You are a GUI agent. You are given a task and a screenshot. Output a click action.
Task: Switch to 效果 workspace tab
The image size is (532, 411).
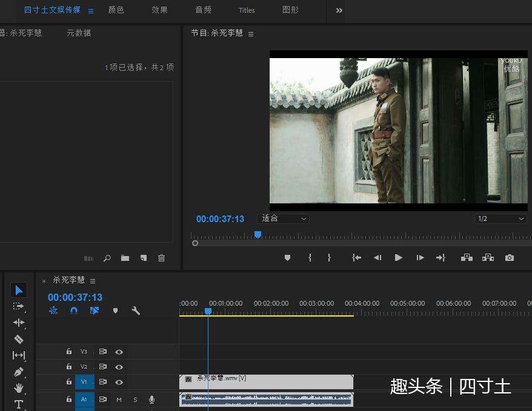[x=159, y=10]
